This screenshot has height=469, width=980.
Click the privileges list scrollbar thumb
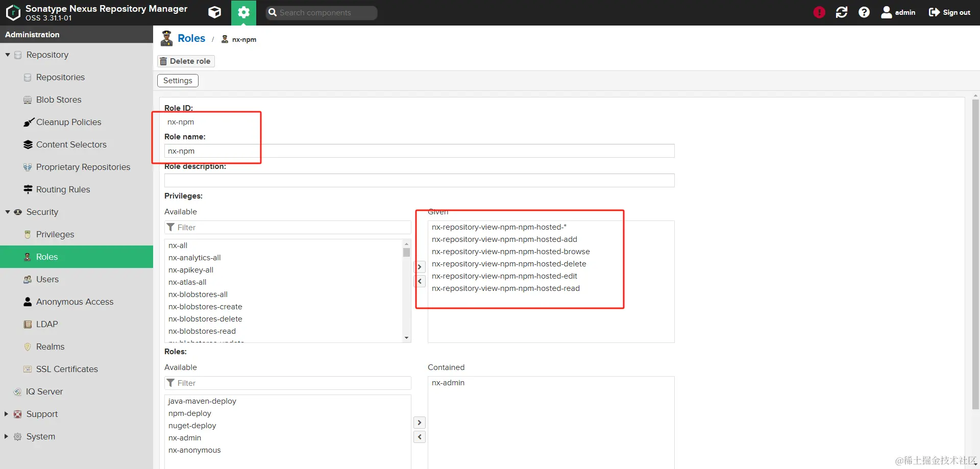[407, 252]
